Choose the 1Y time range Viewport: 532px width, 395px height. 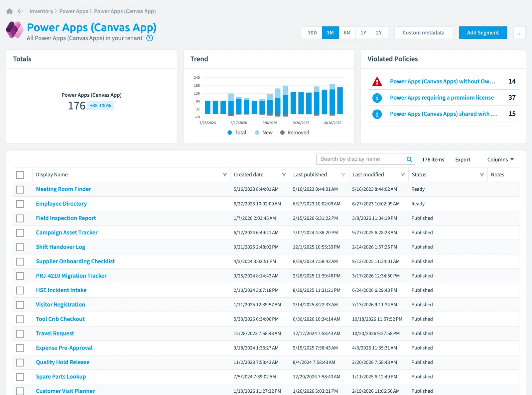(x=363, y=33)
